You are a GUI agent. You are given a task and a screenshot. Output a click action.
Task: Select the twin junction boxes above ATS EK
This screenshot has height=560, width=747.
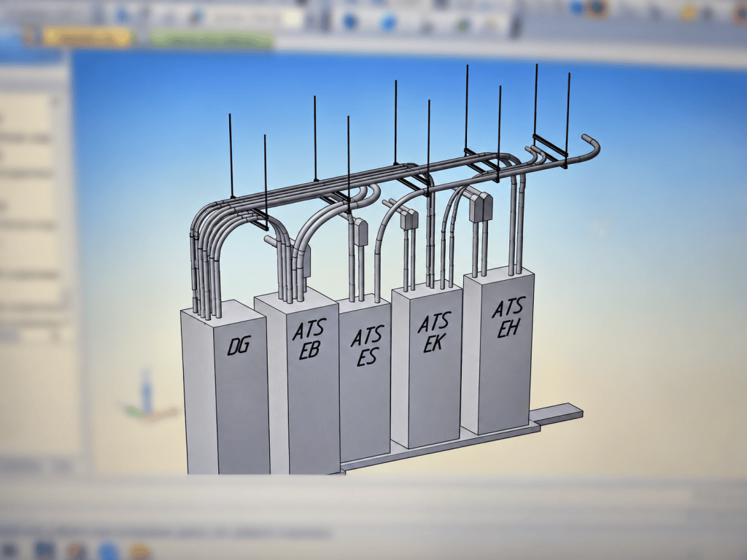pyautogui.click(x=409, y=219)
